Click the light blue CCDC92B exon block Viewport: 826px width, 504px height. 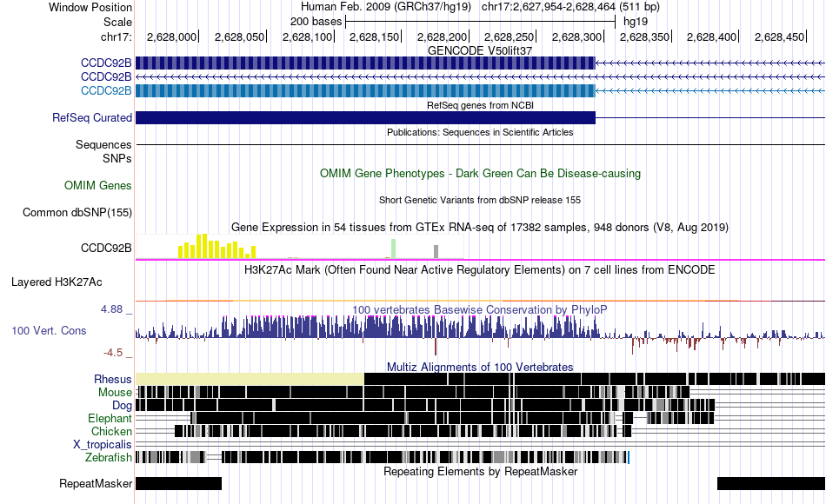point(365,90)
